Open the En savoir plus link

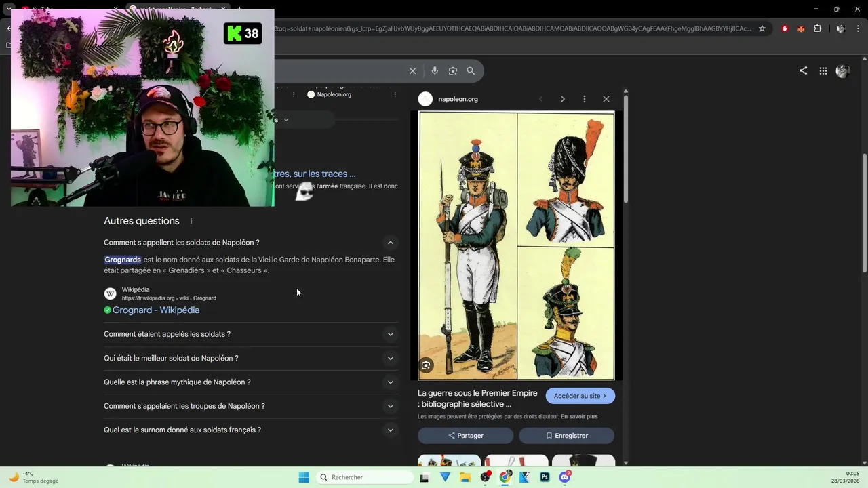tap(579, 416)
